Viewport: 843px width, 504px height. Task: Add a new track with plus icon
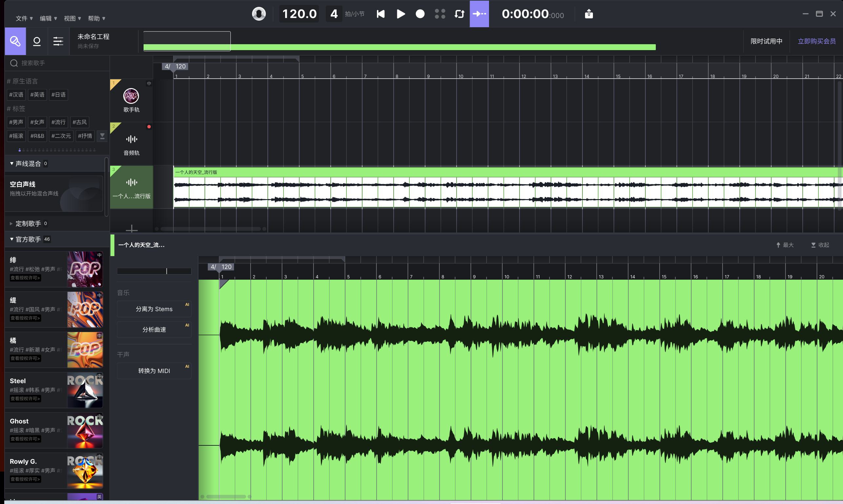point(131,229)
